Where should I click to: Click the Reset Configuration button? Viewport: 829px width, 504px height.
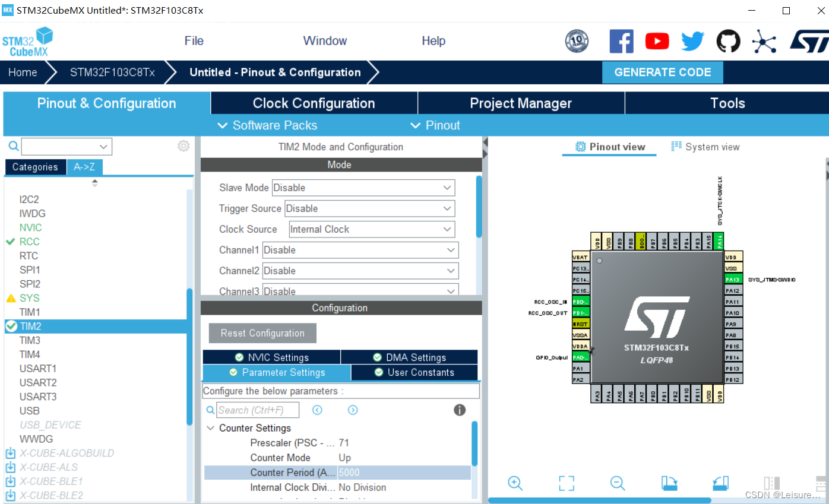tap(262, 333)
